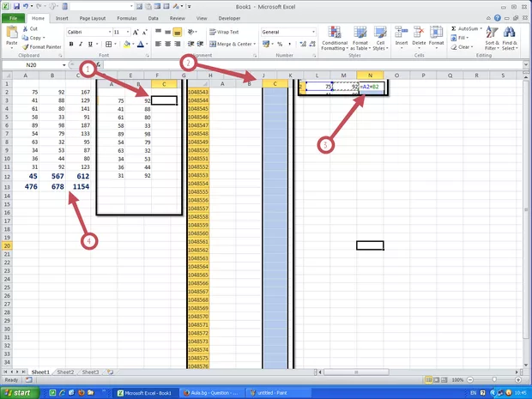
Task: Switch to the Insert ribbon tab
Action: pos(62,18)
